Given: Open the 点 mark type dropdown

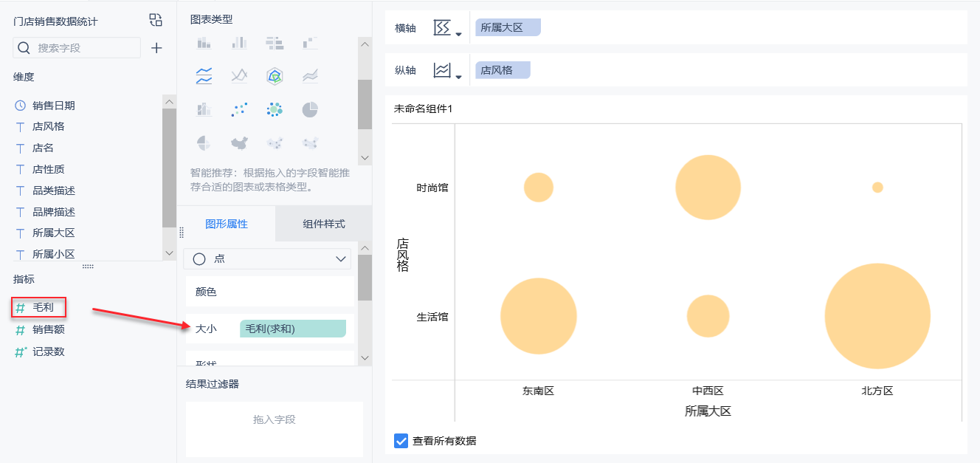Looking at the screenshot, I should [x=268, y=259].
